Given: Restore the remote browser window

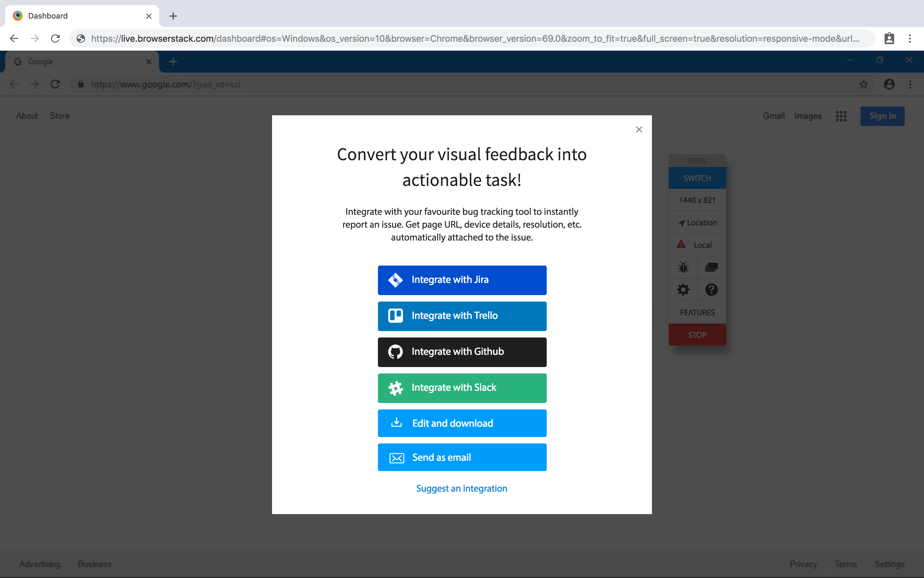Looking at the screenshot, I should (879, 60).
